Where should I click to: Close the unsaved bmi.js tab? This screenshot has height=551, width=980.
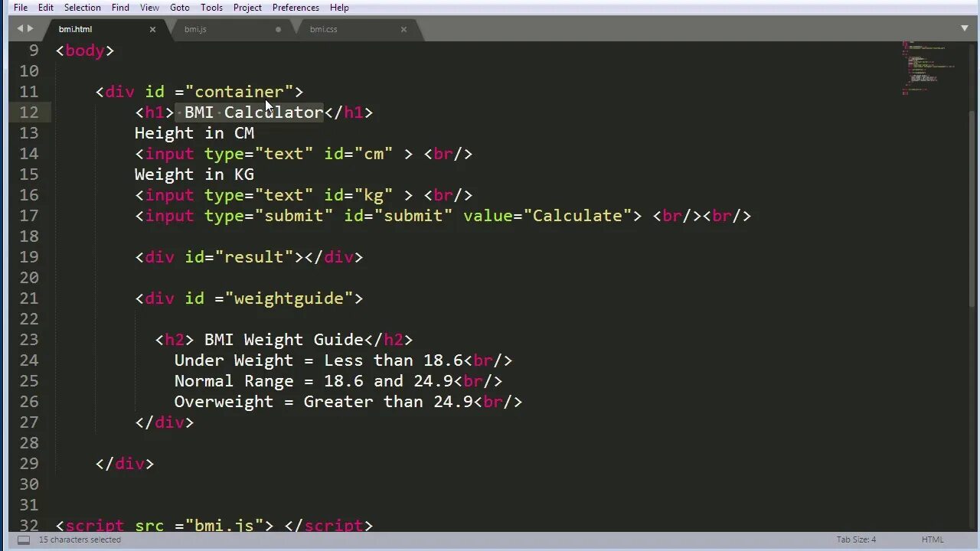click(x=278, y=29)
